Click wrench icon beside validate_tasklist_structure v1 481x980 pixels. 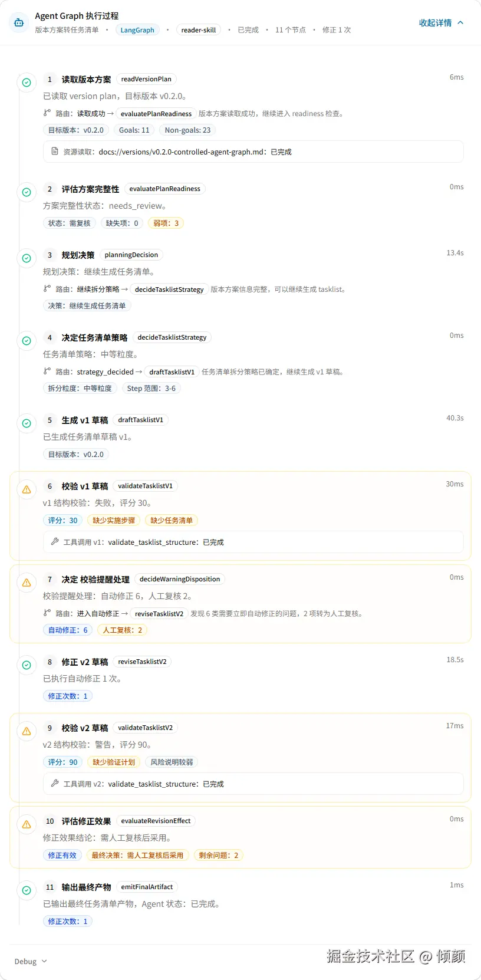pyautogui.click(x=55, y=541)
